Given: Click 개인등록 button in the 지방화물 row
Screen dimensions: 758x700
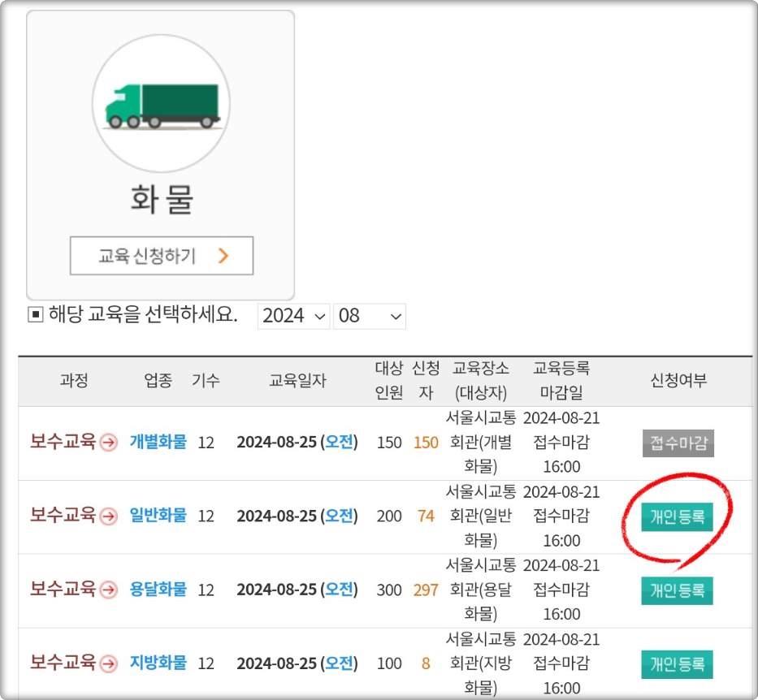Looking at the screenshot, I should click(678, 664).
